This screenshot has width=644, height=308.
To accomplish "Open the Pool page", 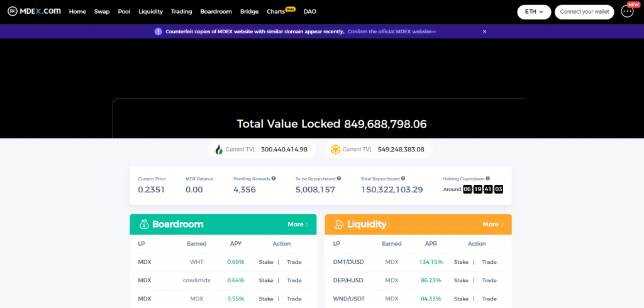I will (x=124, y=11).
